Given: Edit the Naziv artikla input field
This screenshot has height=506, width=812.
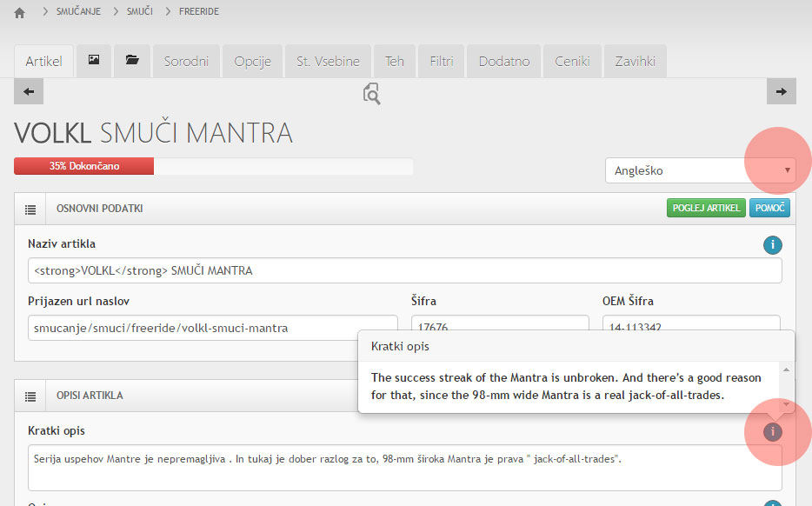Looking at the screenshot, I should (405, 270).
